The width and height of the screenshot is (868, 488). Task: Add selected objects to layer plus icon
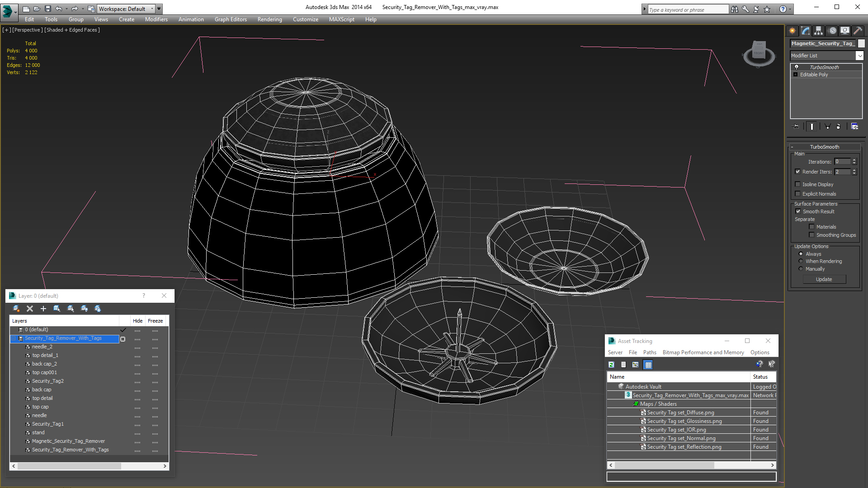coord(43,309)
